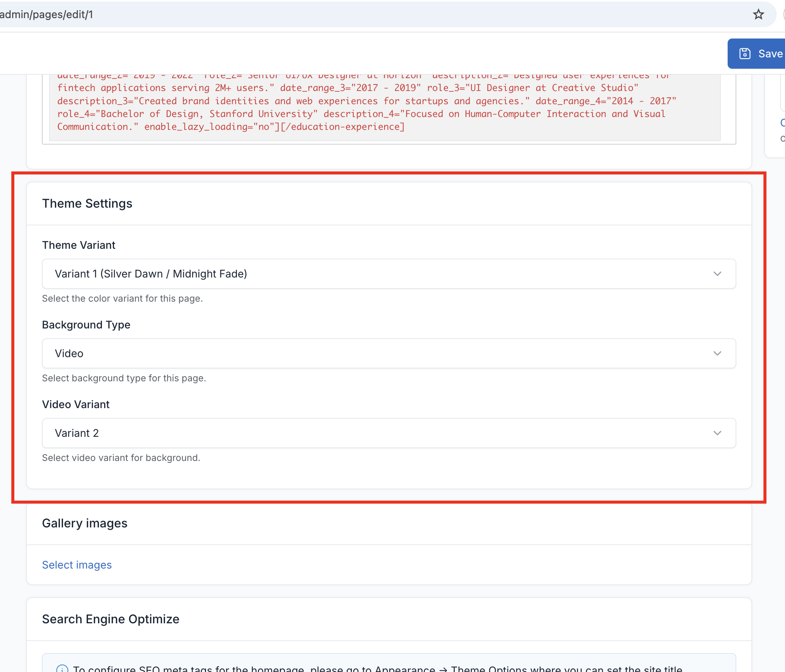Click the Select images link
The height and width of the screenshot is (672, 785).
77,565
